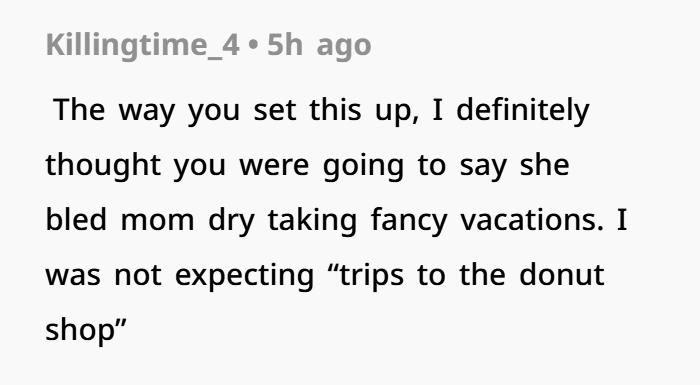The height and width of the screenshot is (385, 700).
Task: Click the '5h ago' comment timestamp
Action: pos(319,45)
